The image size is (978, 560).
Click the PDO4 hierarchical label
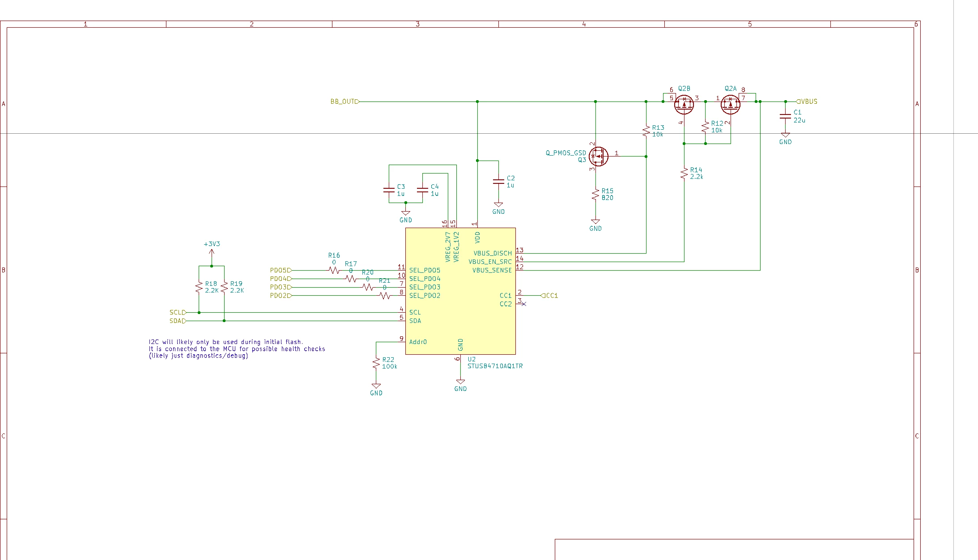tap(281, 279)
